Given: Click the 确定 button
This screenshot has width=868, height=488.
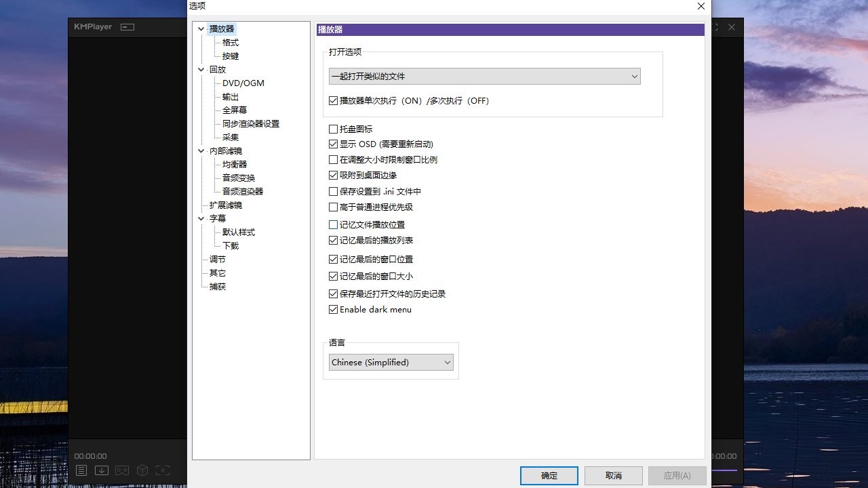Looking at the screenshot, I should tap(549, 475).
